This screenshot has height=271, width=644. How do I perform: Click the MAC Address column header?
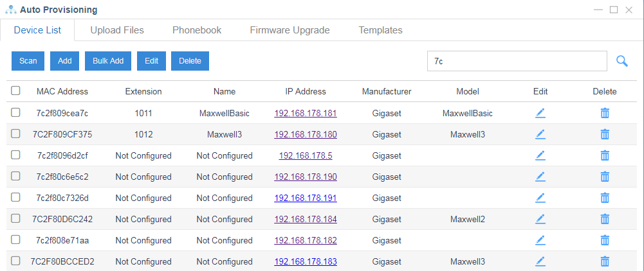click(x=62, y=91)
